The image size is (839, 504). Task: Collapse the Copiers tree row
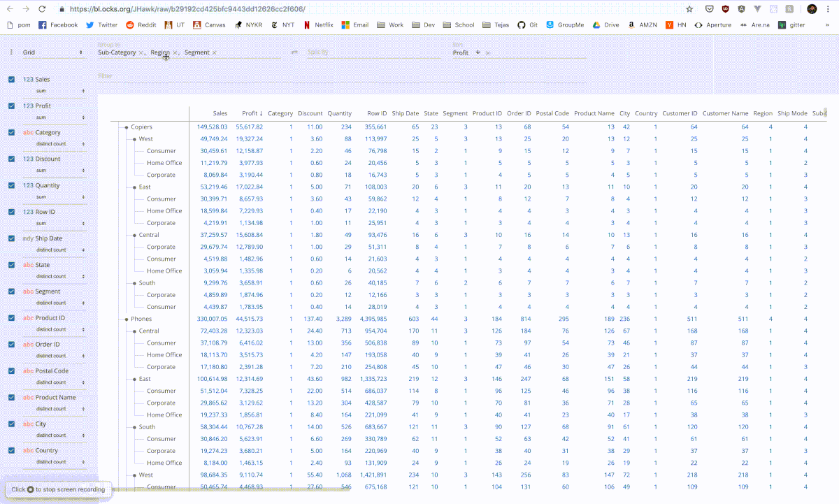coord(127,127)
